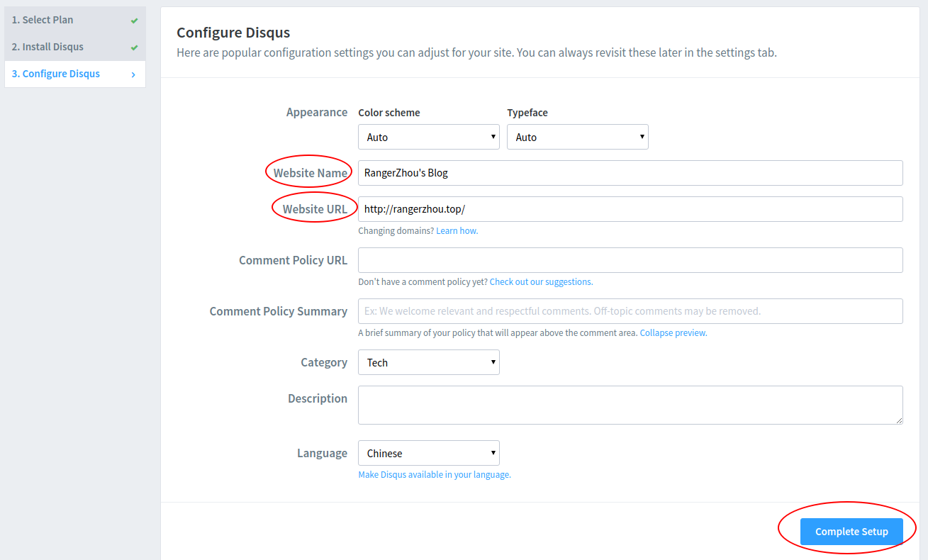Image resolution: width=928 pixels, height=560 pixels.
Task: Focus the Comment Policy URL field
Action: pos(630,260)
